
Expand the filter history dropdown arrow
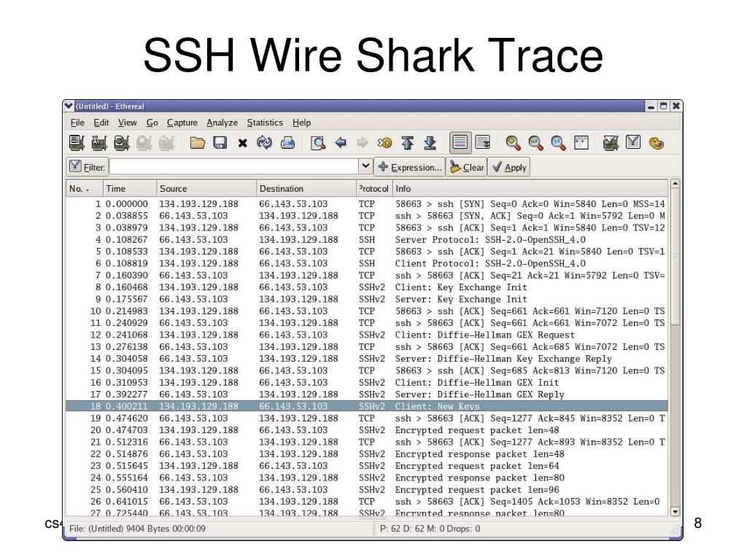coord(365,166)
